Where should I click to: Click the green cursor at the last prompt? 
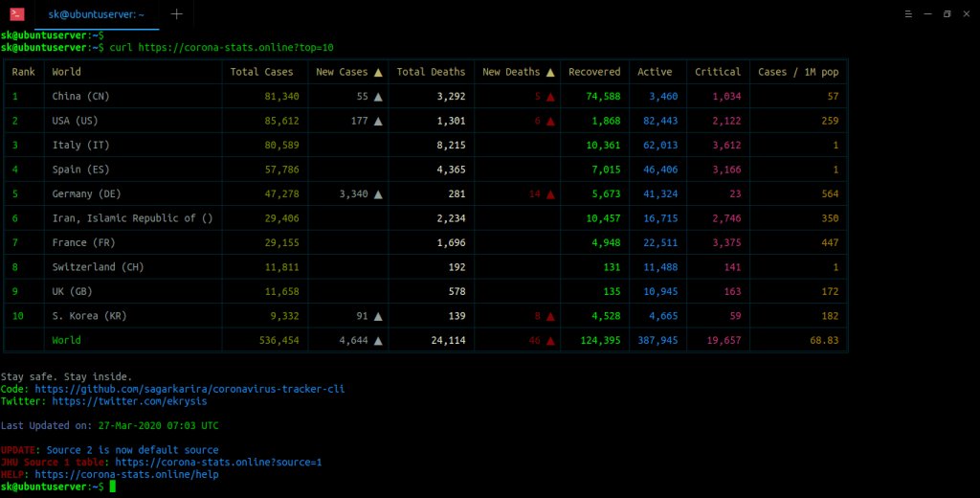(x=112, y=487)
